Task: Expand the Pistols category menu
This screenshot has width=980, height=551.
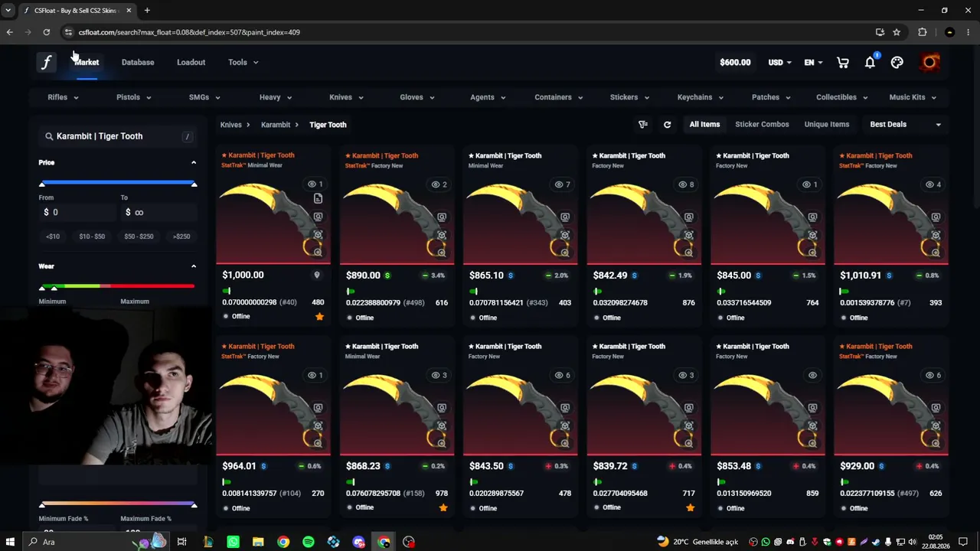Action: [133, 97]
